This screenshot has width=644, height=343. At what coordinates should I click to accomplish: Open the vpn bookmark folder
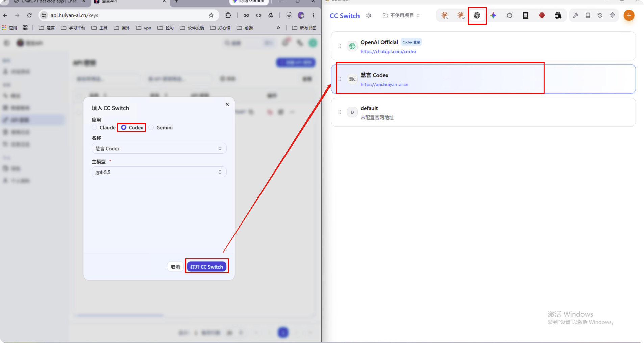point(144,28)
